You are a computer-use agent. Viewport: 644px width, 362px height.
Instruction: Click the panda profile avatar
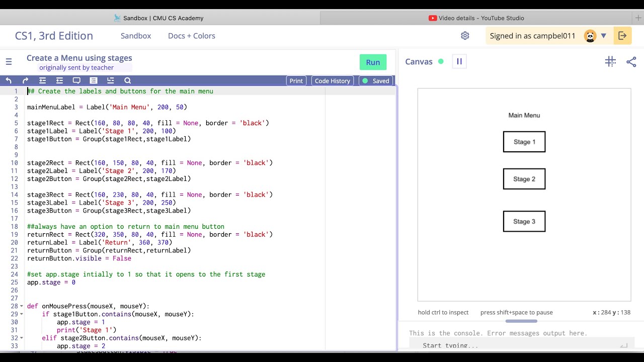590,36
